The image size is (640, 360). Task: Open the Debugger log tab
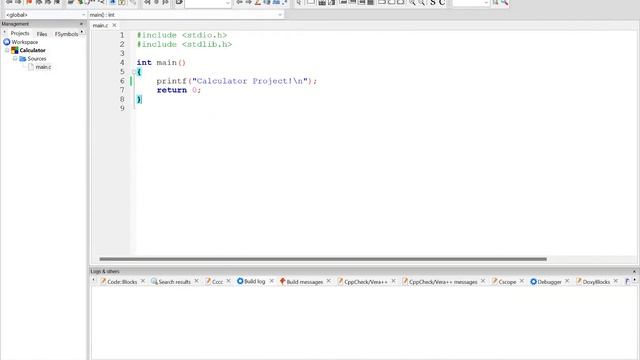[x=549, y=282]
